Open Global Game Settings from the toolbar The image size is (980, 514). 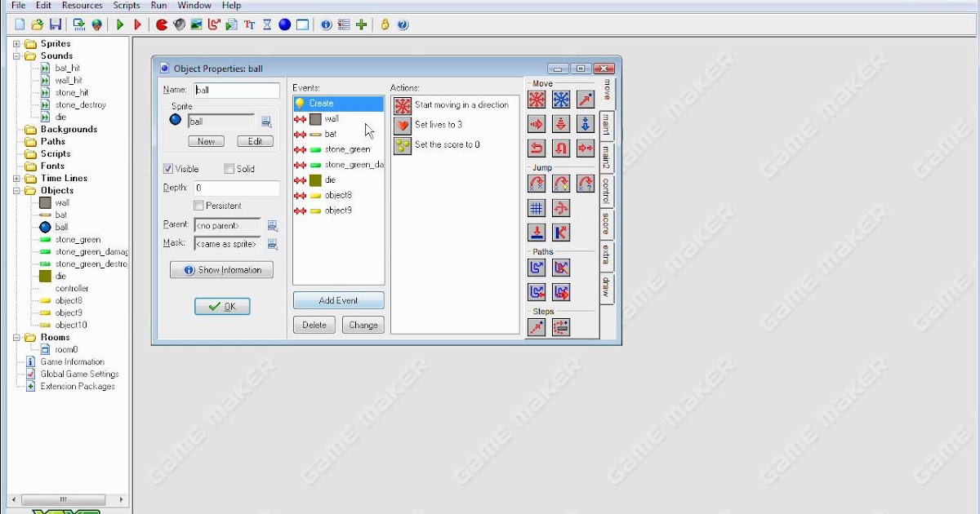click(342, 24)
